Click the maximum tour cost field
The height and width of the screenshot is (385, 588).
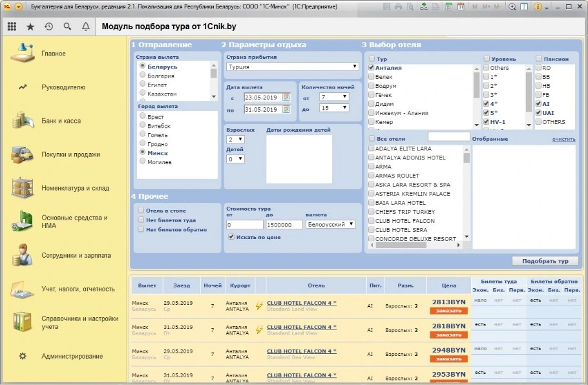(284, 225)
